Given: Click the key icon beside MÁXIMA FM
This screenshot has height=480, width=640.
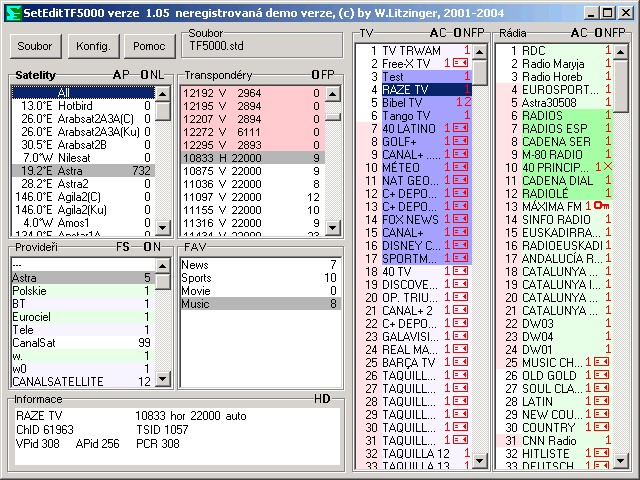Looking at the screenshot, I should [600, 205].
